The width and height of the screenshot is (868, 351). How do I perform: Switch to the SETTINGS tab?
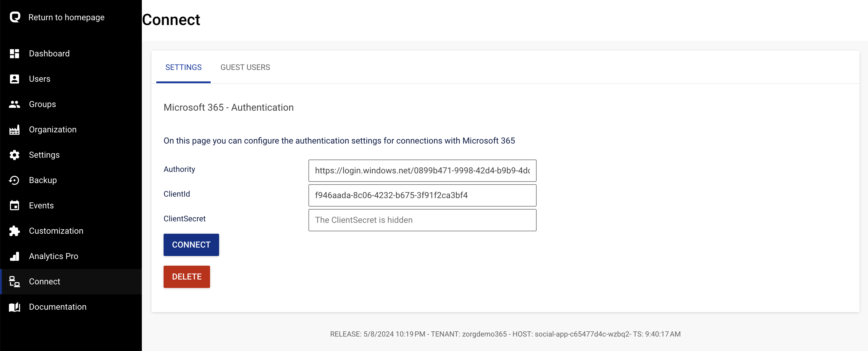183,67
